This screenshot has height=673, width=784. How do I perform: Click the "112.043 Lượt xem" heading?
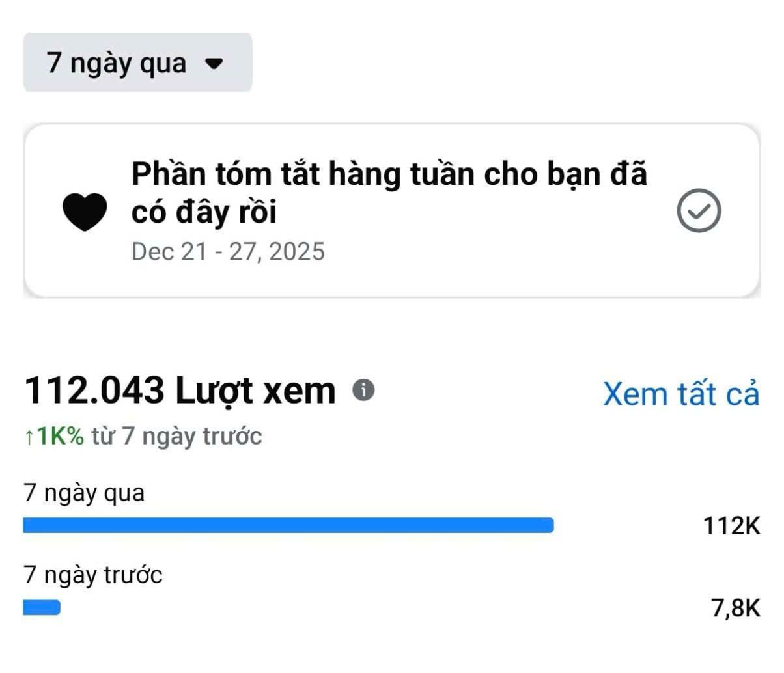pos(180,391)
